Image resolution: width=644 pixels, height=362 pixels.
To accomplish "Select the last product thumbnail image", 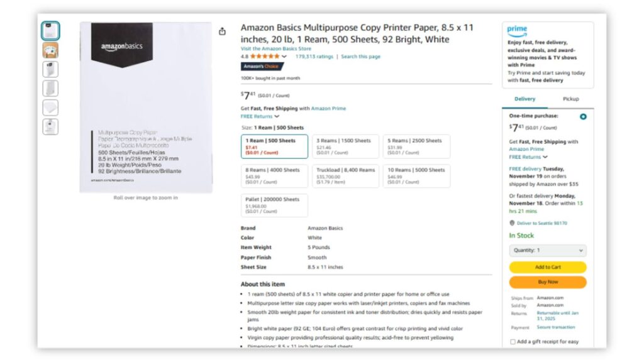I will tap(50, 126).
